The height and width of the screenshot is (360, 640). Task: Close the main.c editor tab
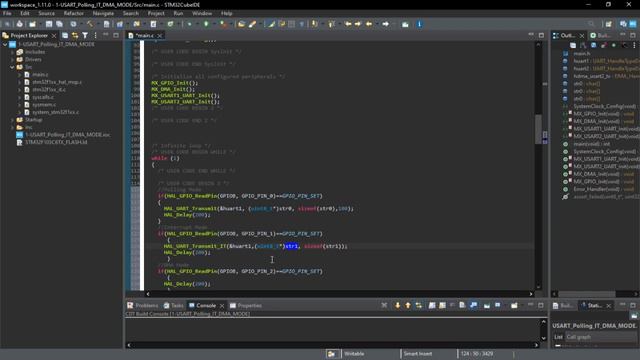[160, 36]
